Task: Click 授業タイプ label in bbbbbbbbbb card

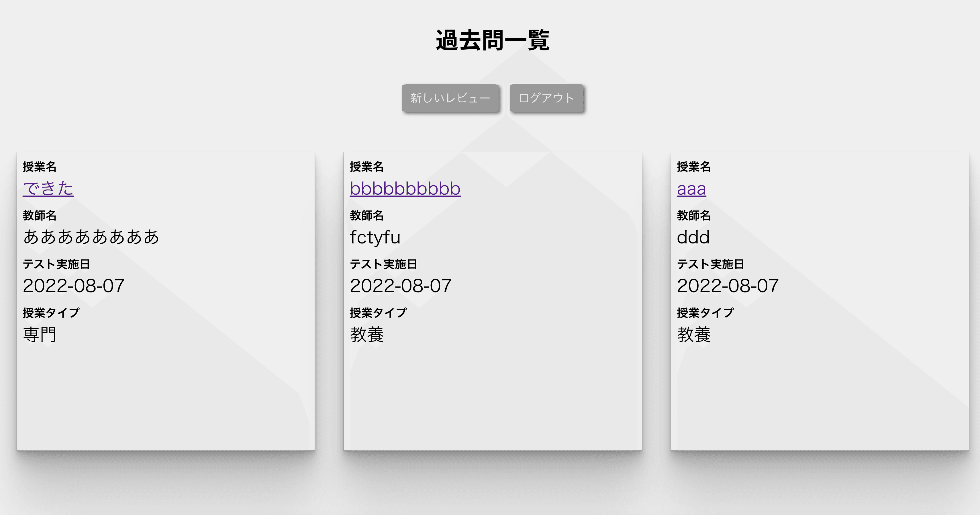Action: coord(378,313)
